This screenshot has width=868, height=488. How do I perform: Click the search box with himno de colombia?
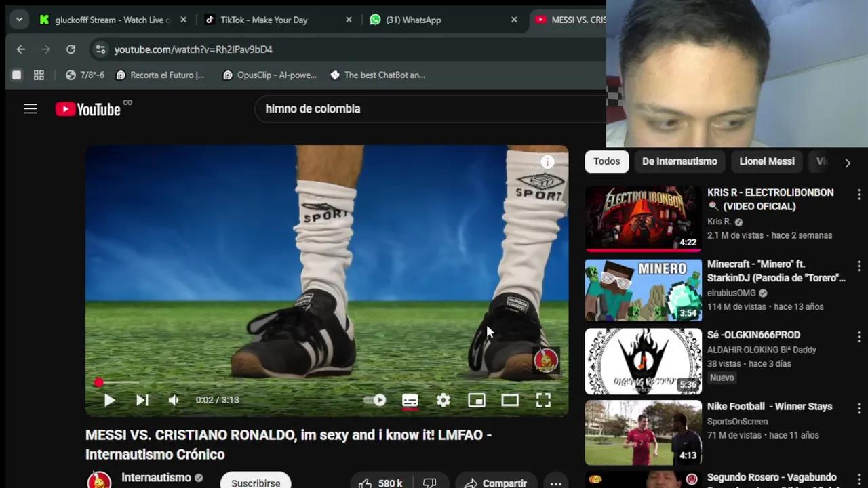(x=431, y=108)
